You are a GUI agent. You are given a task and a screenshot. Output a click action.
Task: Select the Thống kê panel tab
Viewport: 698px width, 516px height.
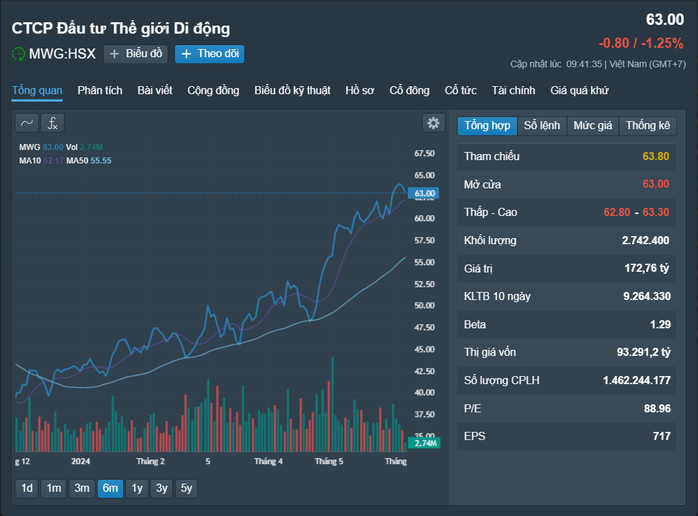pyautogui.click(x=648, y=126)
